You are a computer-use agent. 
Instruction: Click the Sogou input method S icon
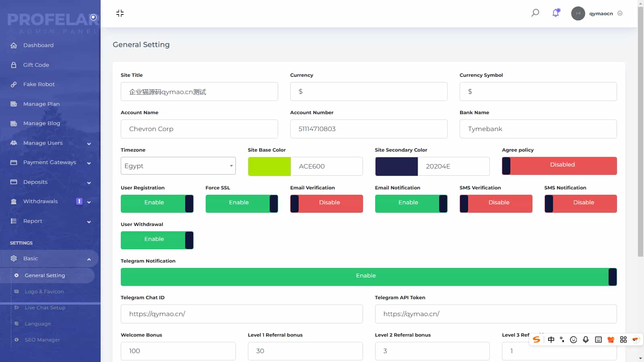(537, 339)
